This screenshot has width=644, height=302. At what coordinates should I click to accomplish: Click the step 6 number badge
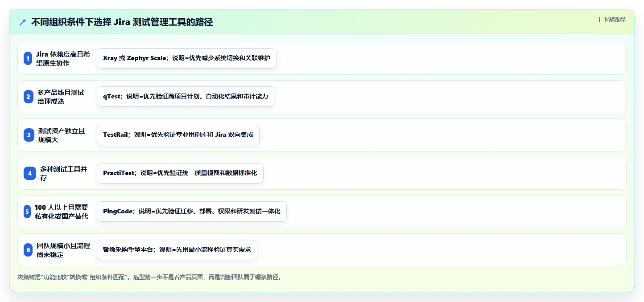pyautogui.click(x=28, y=250)
